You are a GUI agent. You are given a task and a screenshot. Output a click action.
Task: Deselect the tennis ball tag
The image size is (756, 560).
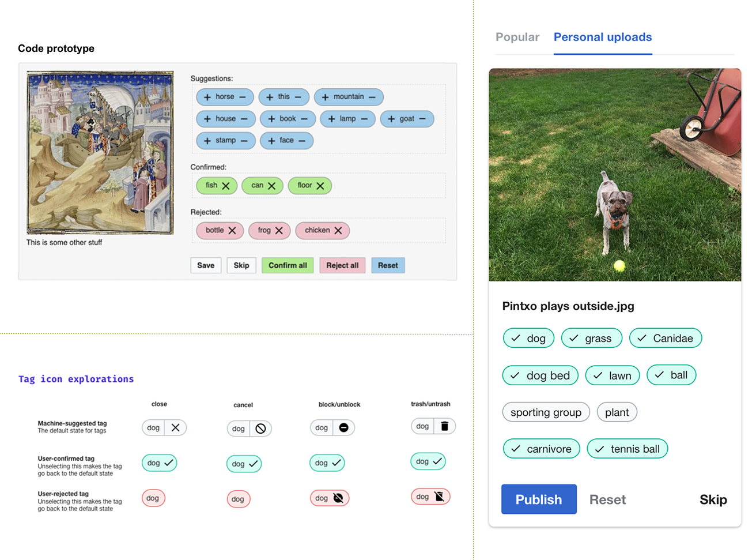628,449
